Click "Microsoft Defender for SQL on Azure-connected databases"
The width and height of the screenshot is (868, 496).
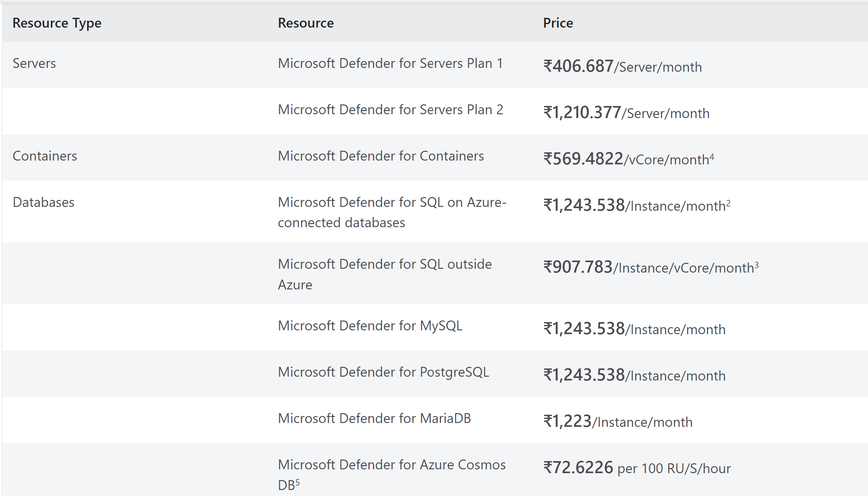tap(392, 212)
